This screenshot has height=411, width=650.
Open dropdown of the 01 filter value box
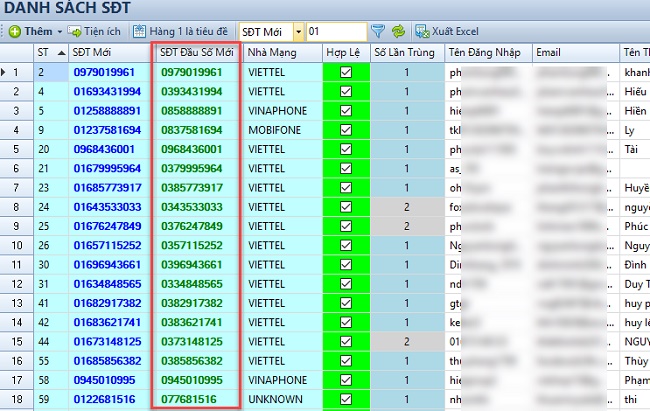(361, 32)
